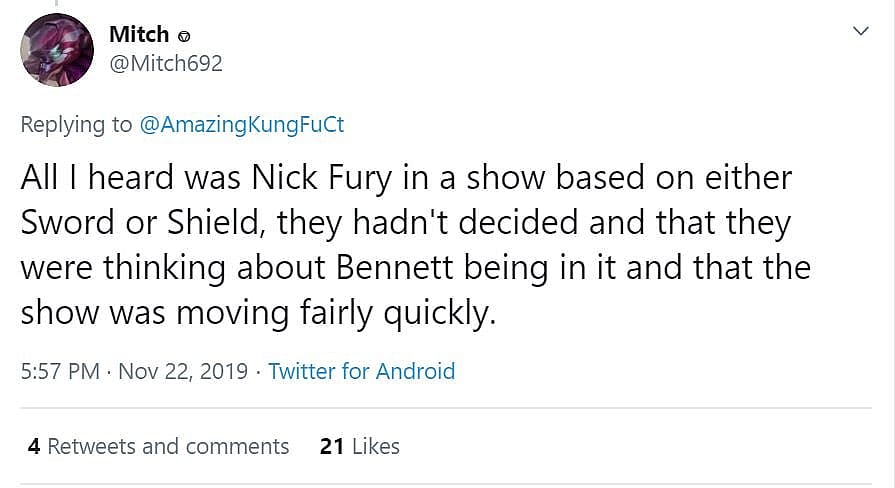View the 4 Retweets and comments list
Screen dimensions: 895x488
coord(158,446)
